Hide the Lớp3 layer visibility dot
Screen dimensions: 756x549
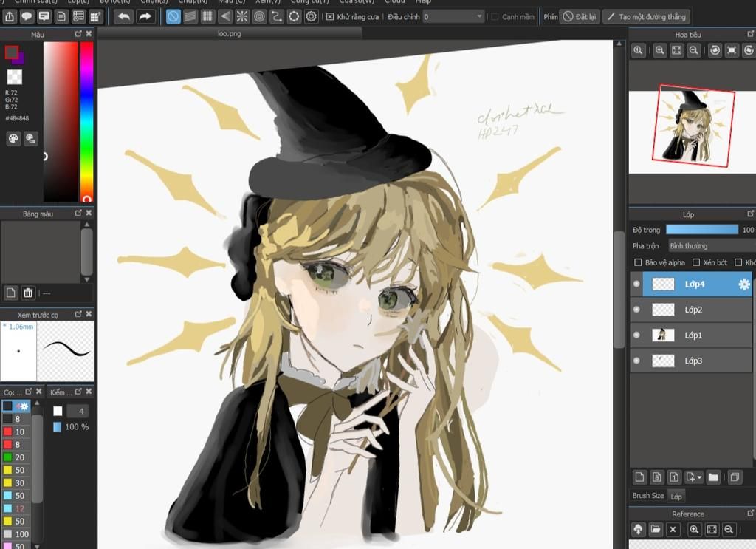636,361
